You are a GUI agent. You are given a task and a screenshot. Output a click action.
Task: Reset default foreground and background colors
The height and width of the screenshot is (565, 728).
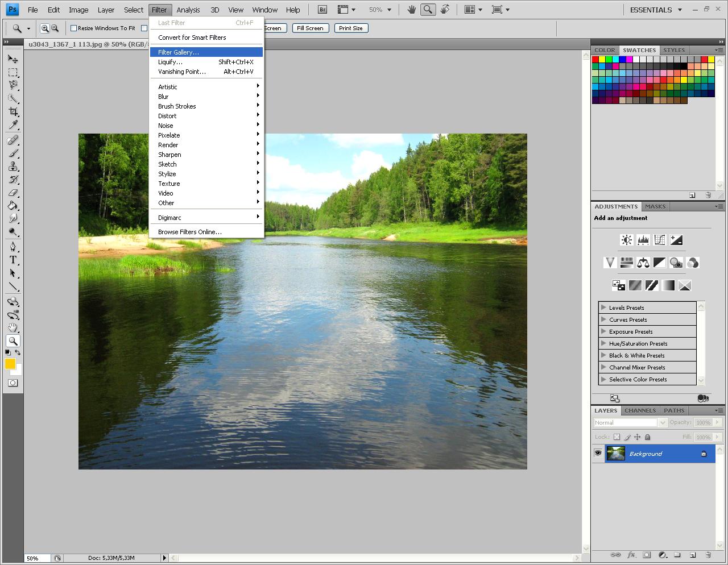(x=8, y=352)
